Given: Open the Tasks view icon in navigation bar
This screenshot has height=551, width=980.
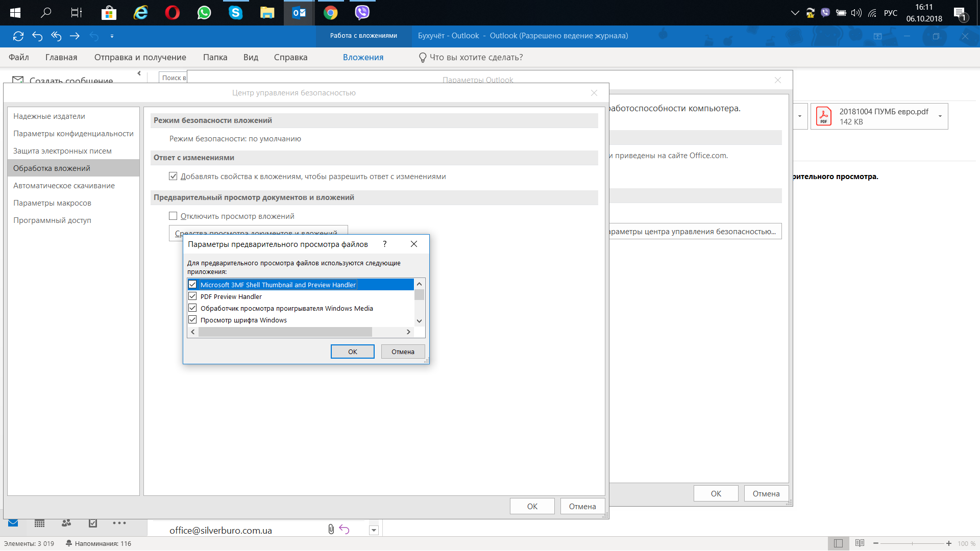Looking at the screenshot, I should [93, 523].
